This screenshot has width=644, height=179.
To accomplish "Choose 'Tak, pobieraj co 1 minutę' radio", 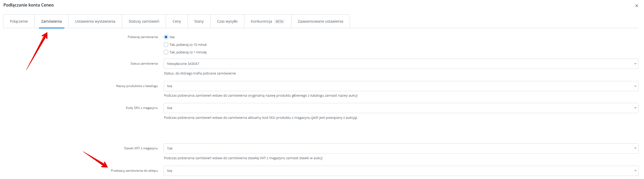I will pyautogui.click(x=166, y=52).
